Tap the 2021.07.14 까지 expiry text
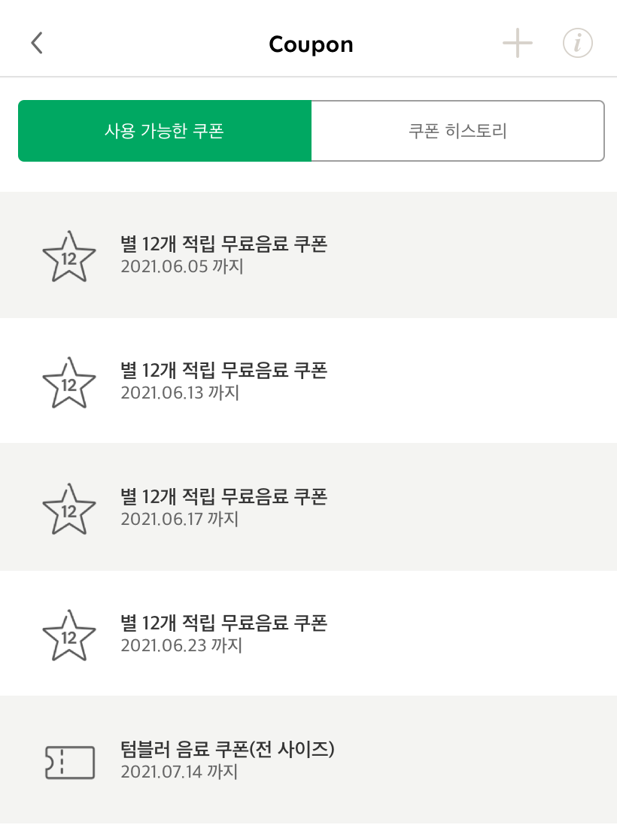The height and width of the screenshot is (840, 617). (x=179, y=772)
